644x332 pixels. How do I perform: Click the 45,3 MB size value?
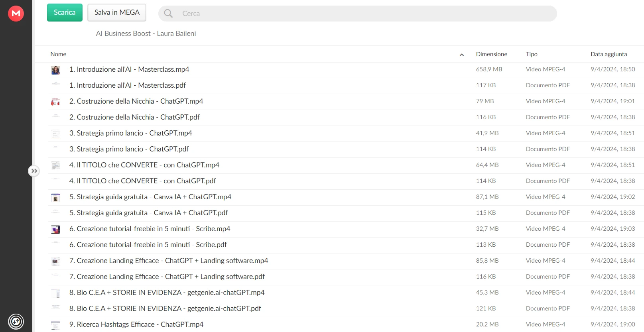(487, 293)
